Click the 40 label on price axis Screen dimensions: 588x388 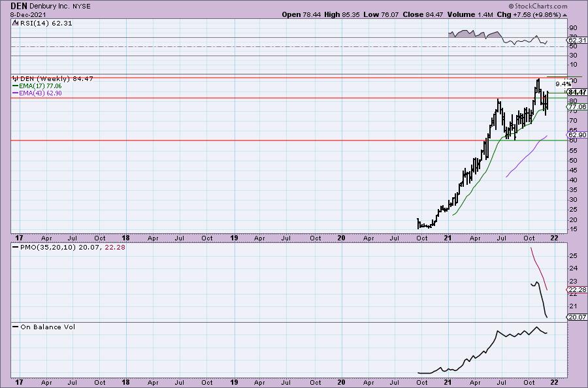pos(573,180)
